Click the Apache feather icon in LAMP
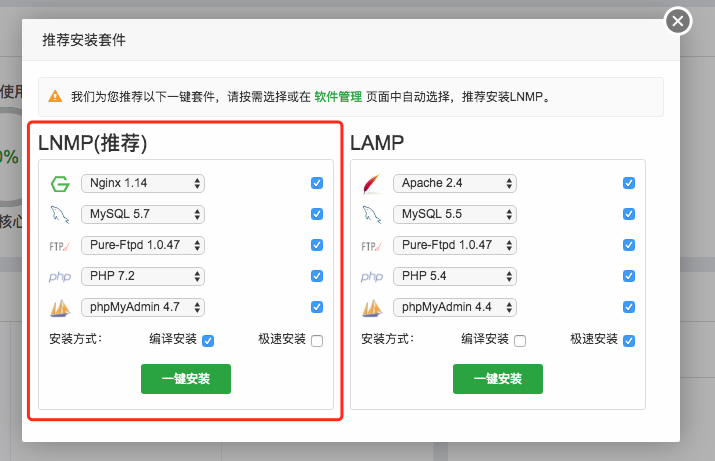The height and width of the screenshot is (461, 715). (372, 184)
